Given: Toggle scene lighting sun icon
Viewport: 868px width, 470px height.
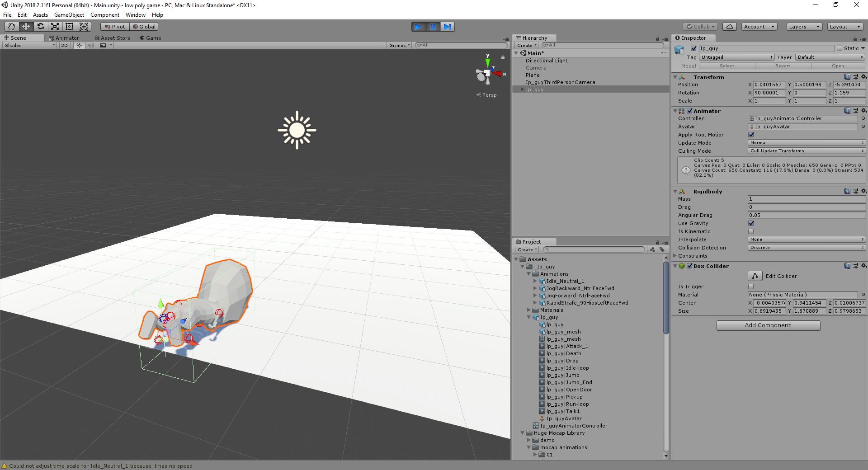Looking at the screenshot, I should [x=80, y=45].
